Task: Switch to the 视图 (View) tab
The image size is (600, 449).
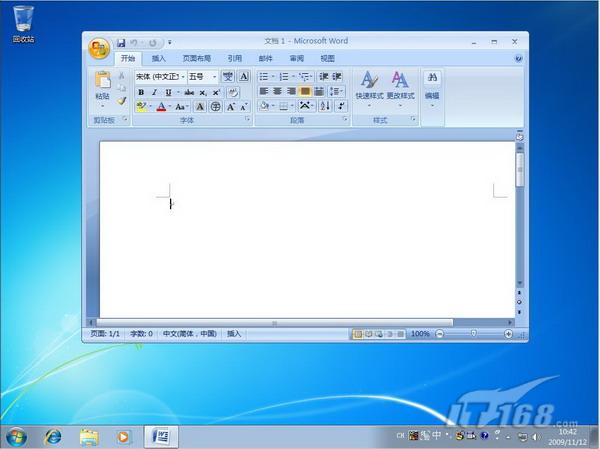Action: tap(328, 59)
